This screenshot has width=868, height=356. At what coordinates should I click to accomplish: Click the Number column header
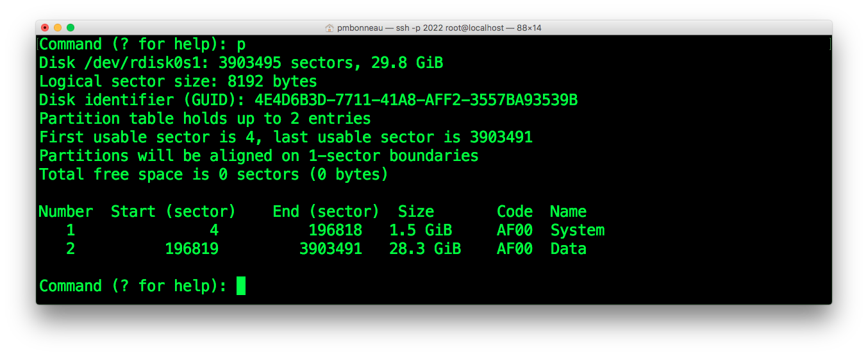[65, 212]
